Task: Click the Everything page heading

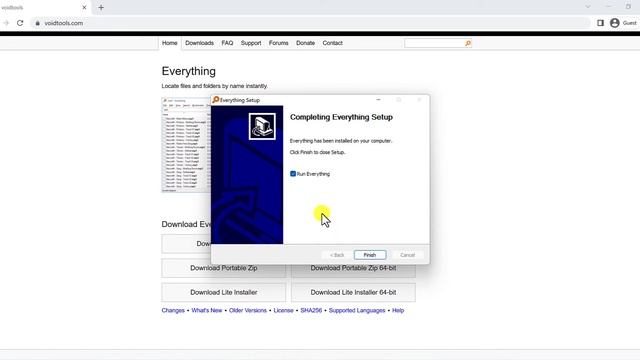Action: [x=189, y=71]
